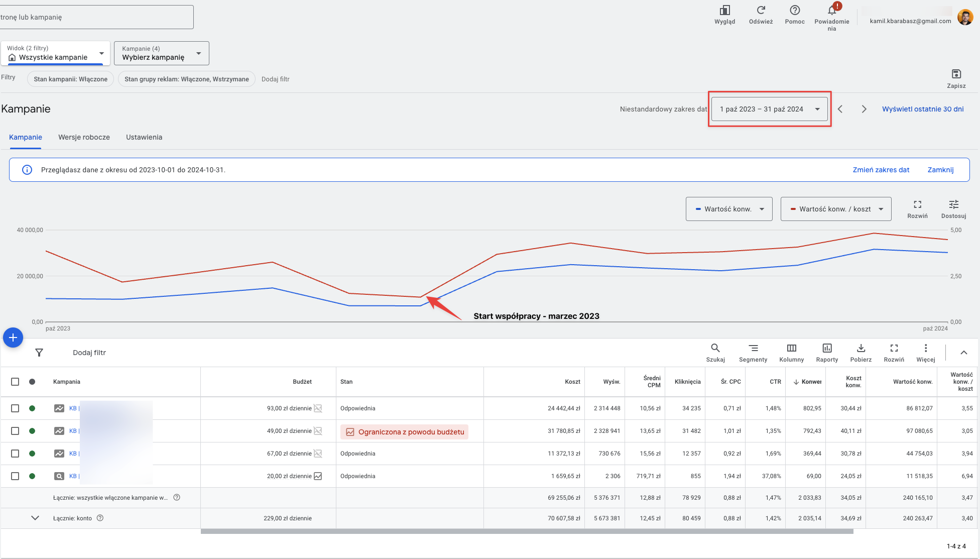Check the row with cost 1 659,65 zł
This screenshot has height=559, width=980.
(15, 476)
